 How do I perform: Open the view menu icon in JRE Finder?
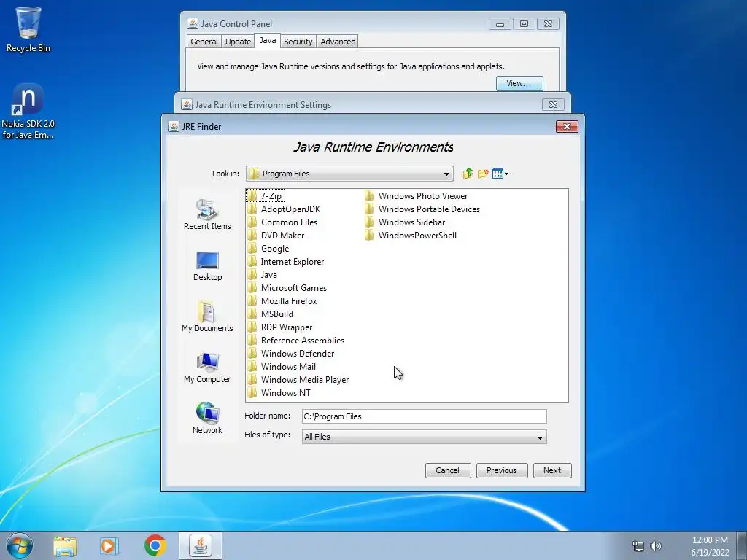tap(500, 174)
